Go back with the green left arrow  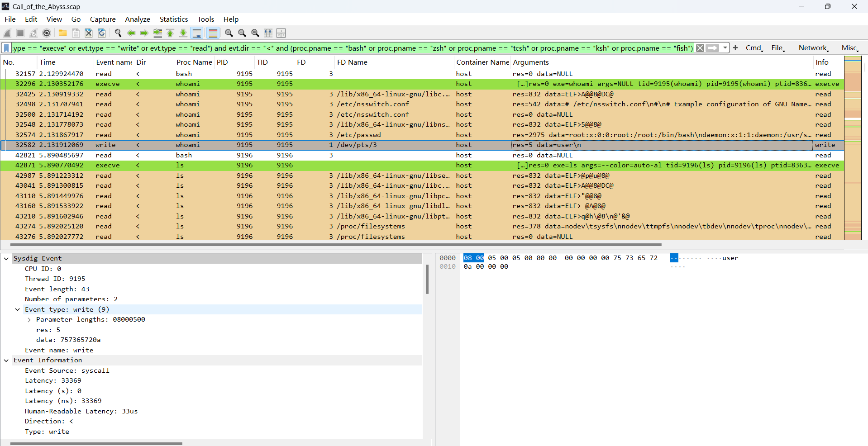point(131,33)
